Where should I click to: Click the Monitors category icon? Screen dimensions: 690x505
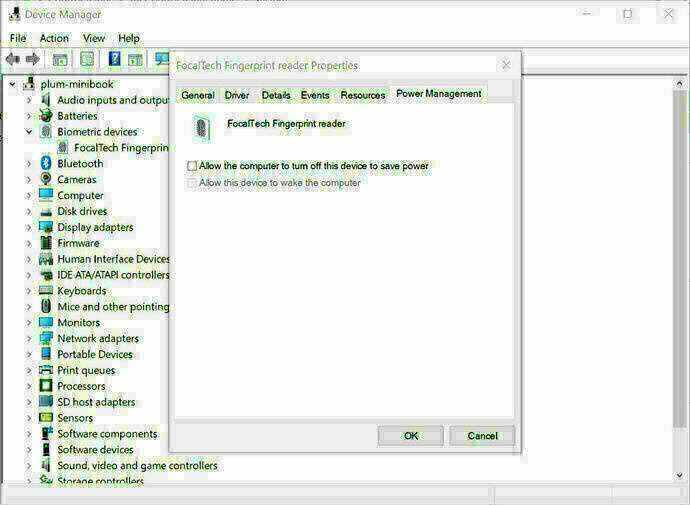[46, 322]
